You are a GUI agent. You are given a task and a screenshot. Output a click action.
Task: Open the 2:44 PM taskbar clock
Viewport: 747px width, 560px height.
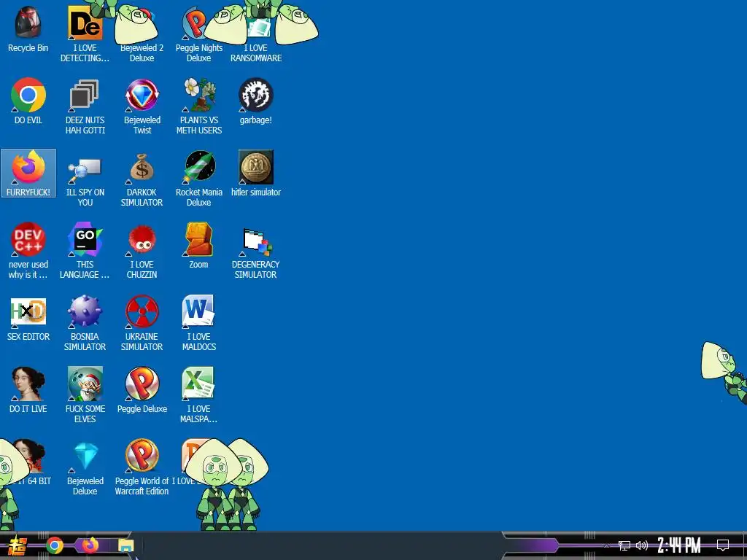[679, 545]
